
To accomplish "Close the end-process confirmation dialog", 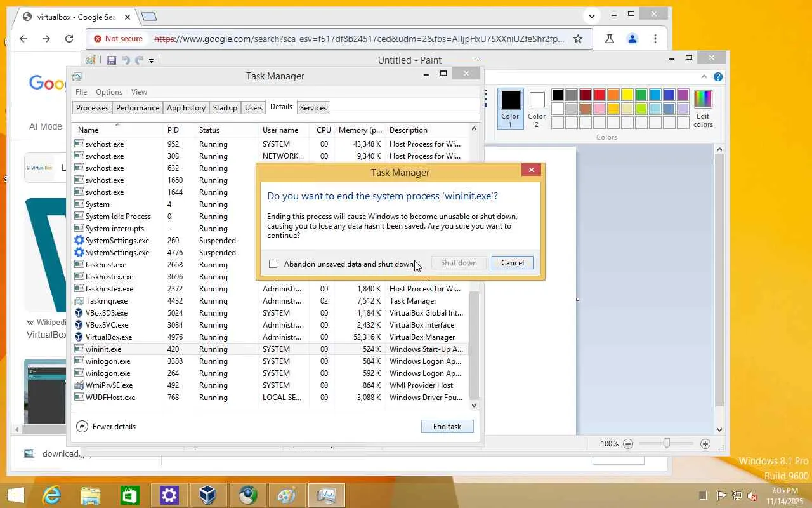I will tap(532, 170).
